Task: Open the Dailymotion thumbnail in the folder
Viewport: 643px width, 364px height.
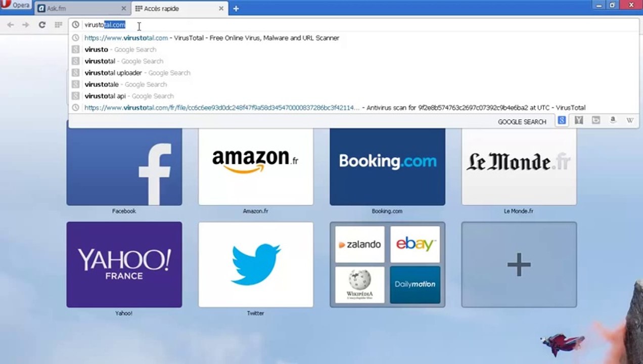Action: 415,285
